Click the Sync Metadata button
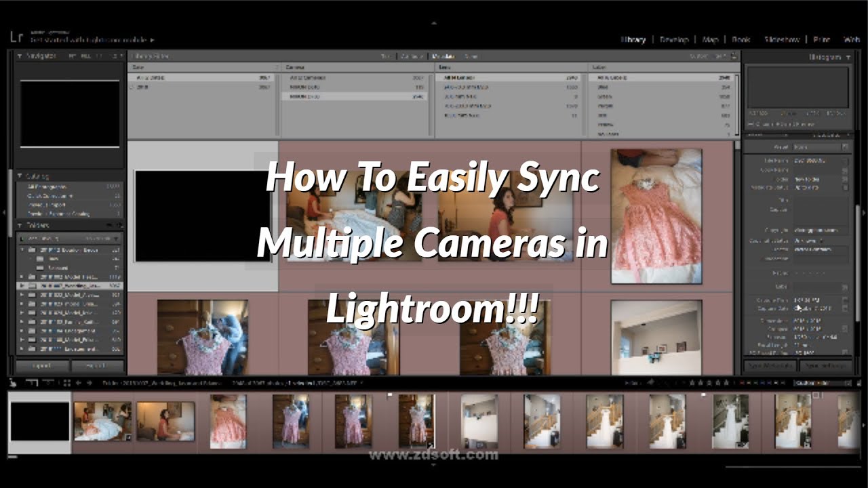 pos(770,366)
